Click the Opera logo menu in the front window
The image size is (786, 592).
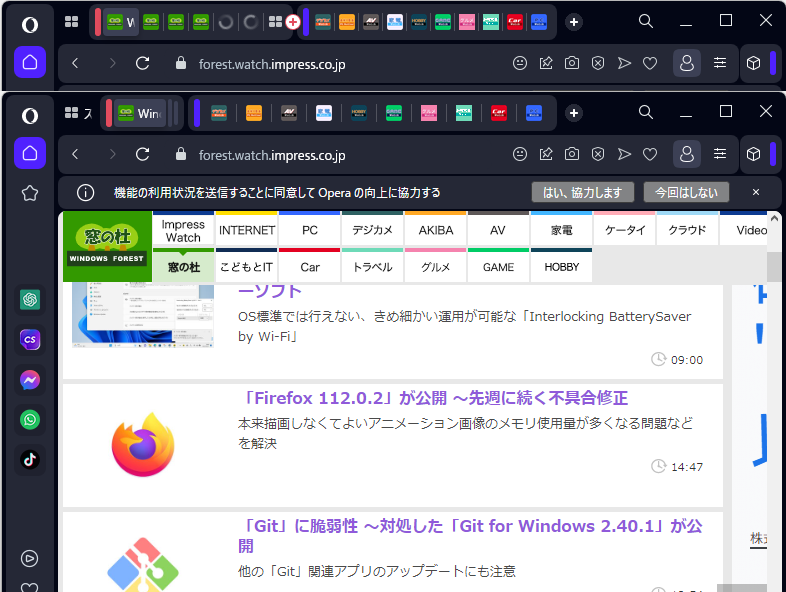(x=30, y=116)
